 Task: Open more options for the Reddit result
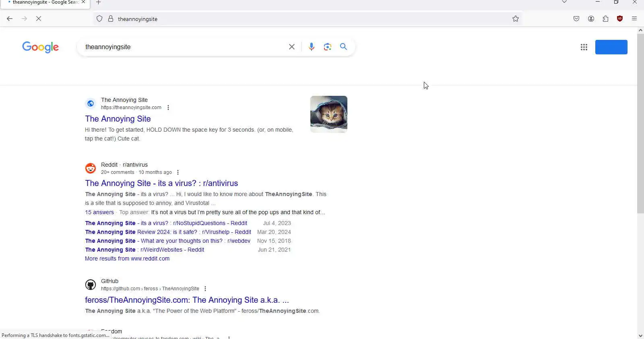tap(178, 172)
